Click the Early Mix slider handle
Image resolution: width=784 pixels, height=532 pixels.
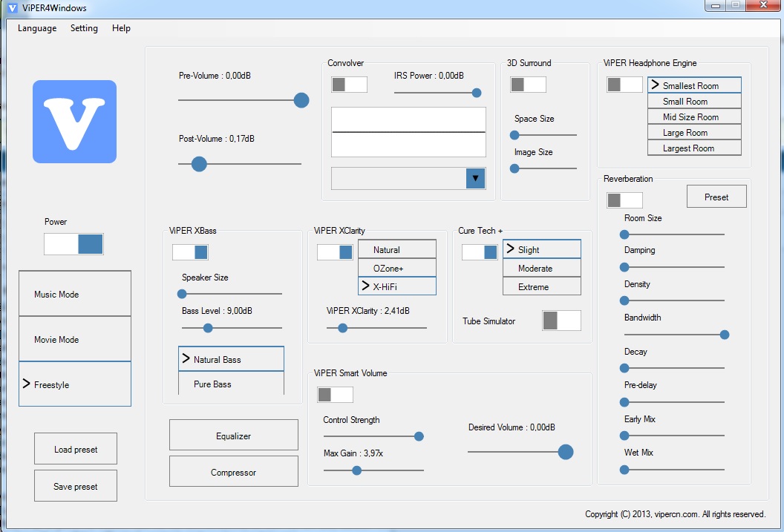tap(624, 436)
